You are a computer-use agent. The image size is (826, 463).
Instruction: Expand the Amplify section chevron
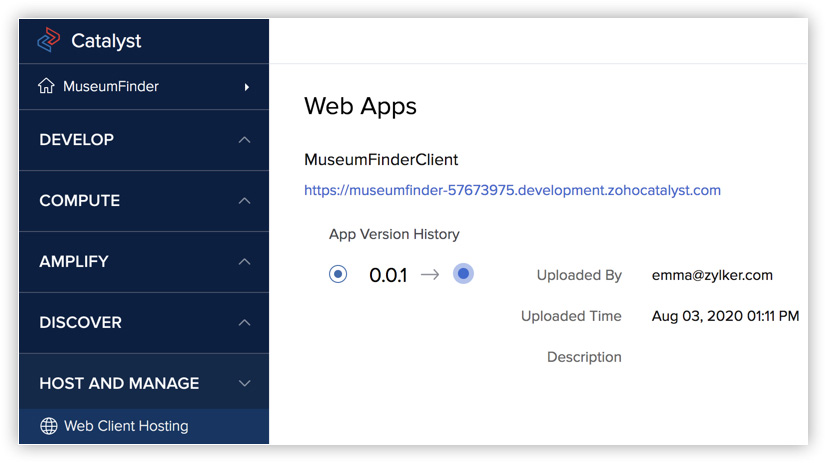(245, 262)
